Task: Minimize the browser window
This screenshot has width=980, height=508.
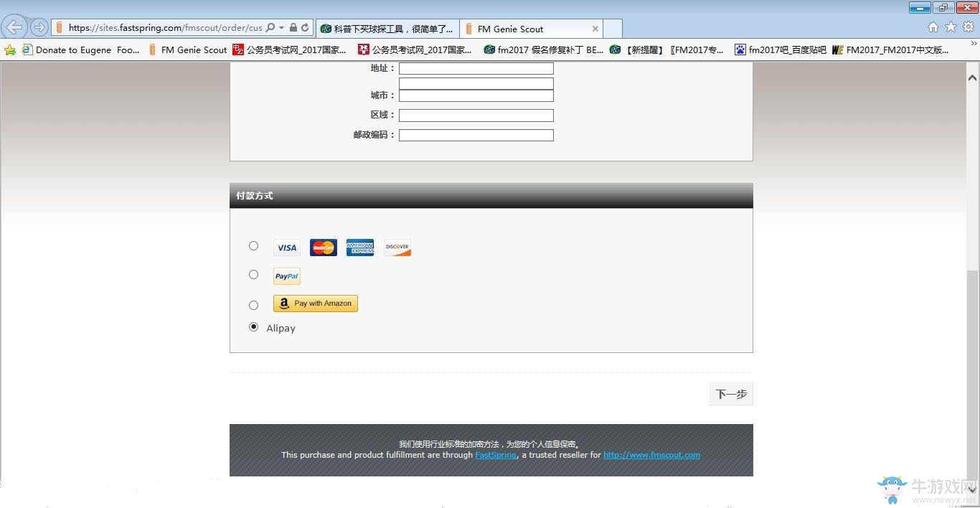Action: 920,8
